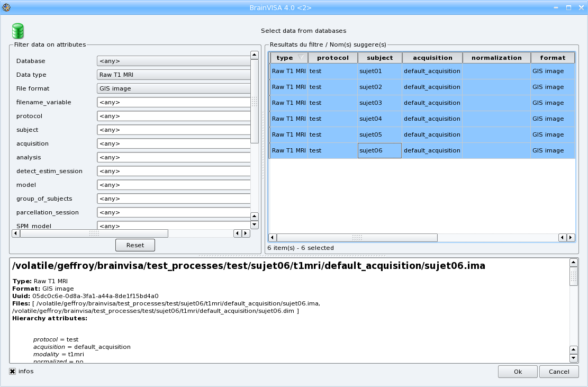Open the File format dropdown

pos(173,89)
